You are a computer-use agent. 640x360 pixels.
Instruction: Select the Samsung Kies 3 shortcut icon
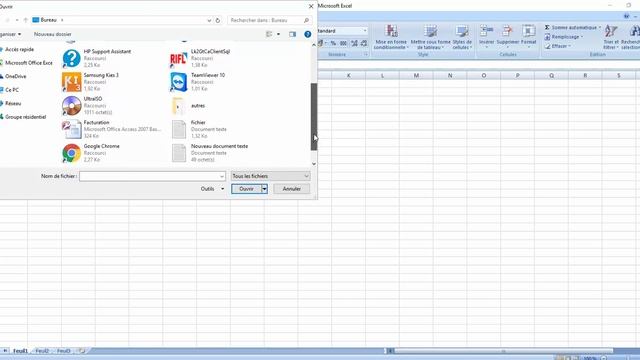(x=71, y=82)
